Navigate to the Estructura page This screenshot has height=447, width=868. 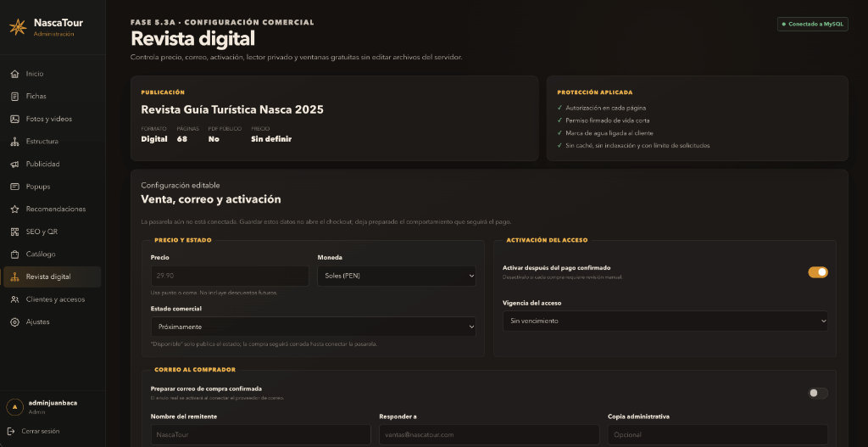point(52,142)
